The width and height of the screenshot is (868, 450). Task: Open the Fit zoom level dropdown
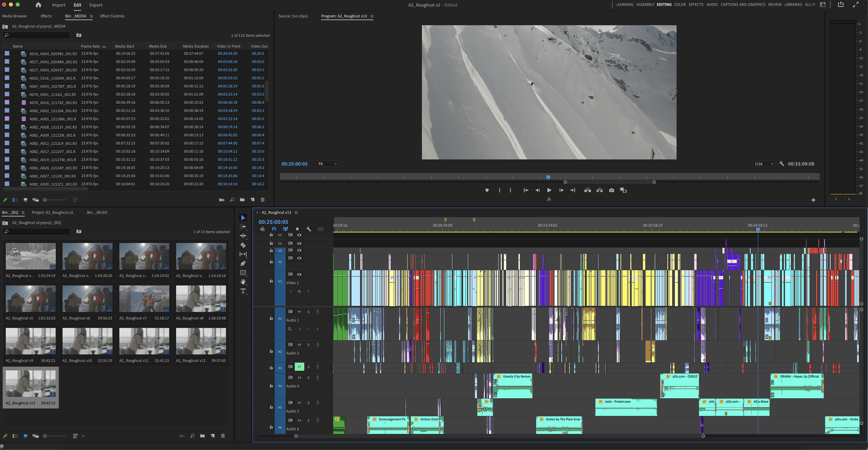coord(327,164)
